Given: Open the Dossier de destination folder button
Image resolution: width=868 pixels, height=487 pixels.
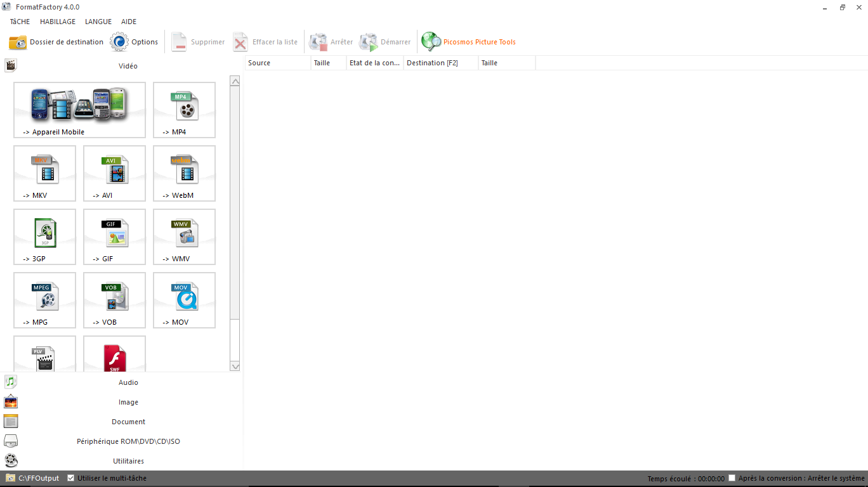Looking at the screenshot, I should click(56, 42).
